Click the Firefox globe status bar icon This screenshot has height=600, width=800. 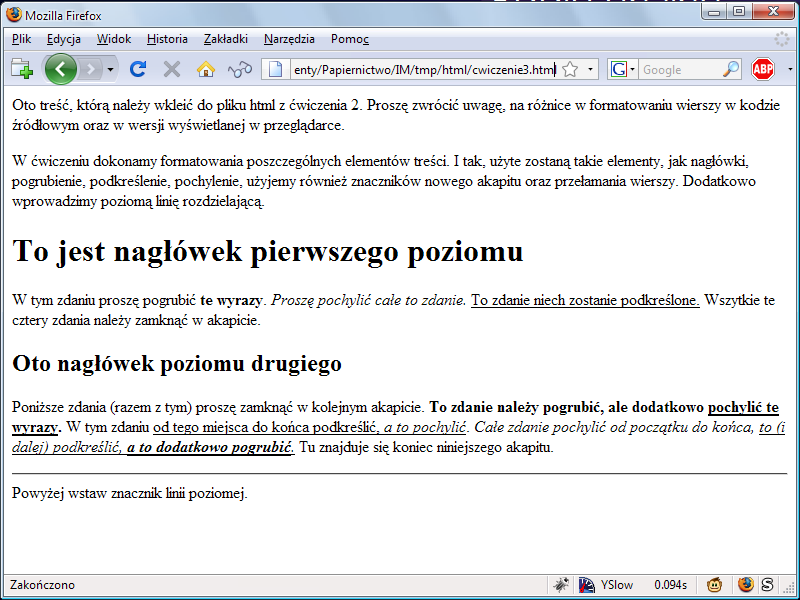point(745,584)
